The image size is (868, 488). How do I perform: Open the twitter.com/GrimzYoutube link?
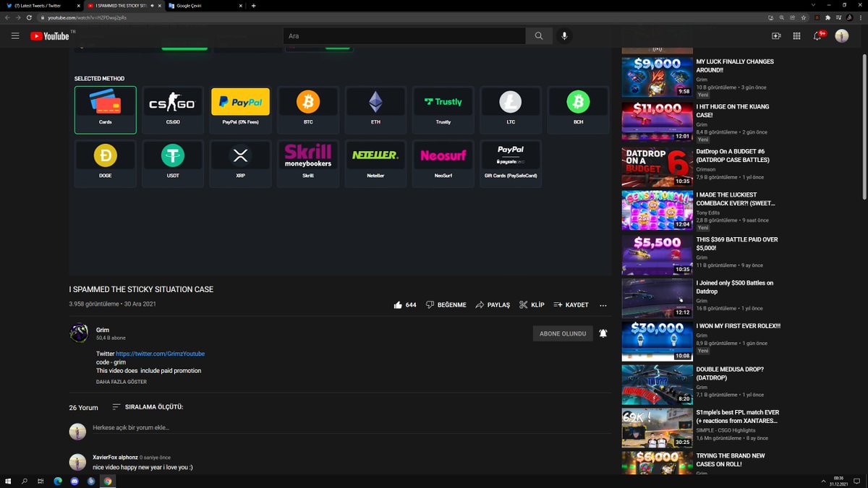(x=160, y=354)
